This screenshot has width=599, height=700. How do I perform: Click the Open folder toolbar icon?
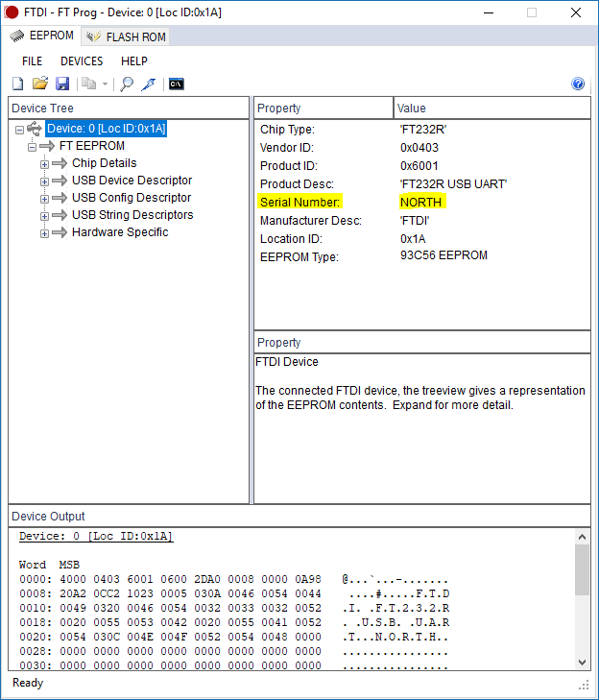pos(40,84)
